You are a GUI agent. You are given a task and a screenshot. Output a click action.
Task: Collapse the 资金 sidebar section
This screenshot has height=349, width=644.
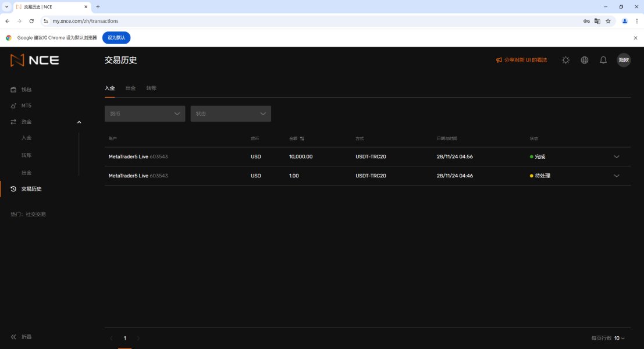point(79,122)
